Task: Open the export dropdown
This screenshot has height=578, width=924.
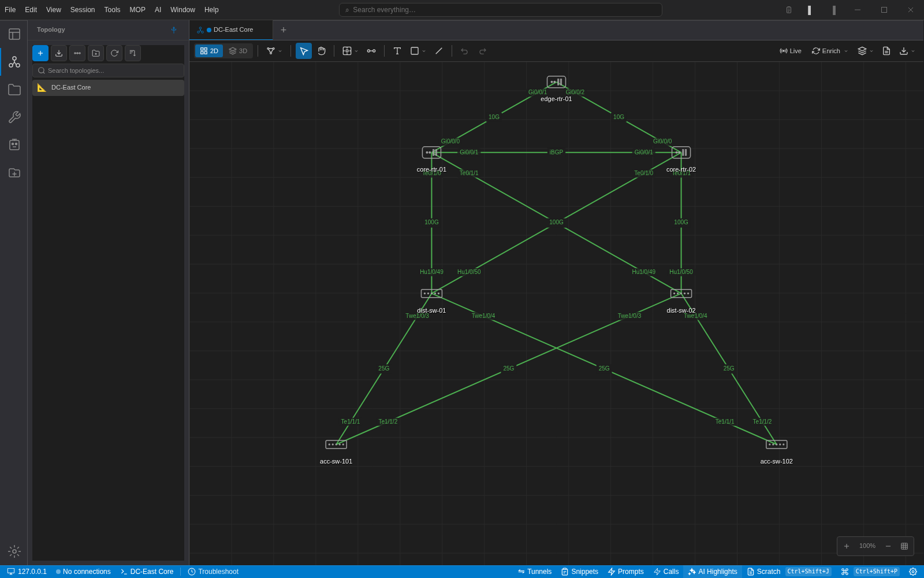Action: pyautogui.click(x=907, y=51)
